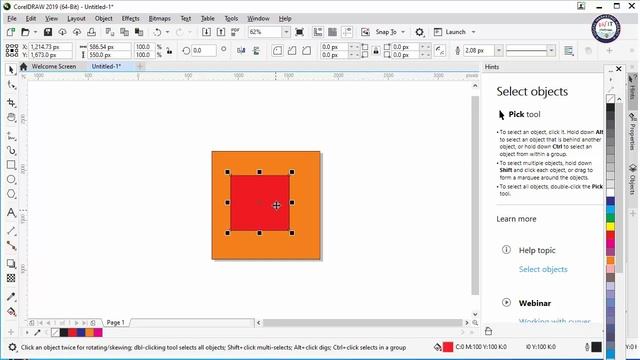The height and width of the screenshot is (360, 640).
Task: Click the red fill indicator in status bar
Action: [x=448, y=347]
